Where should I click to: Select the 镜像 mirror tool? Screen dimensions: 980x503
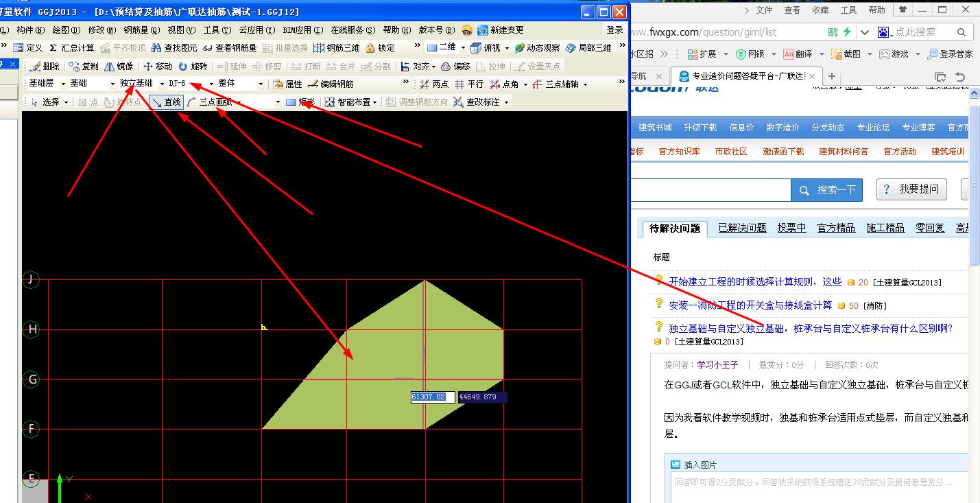pos(119,67)
